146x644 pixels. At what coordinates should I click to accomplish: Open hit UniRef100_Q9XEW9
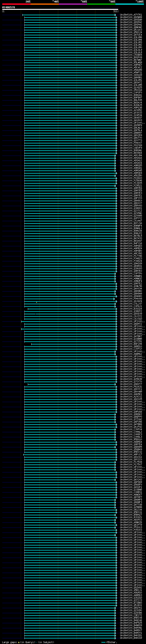(131, 20)
